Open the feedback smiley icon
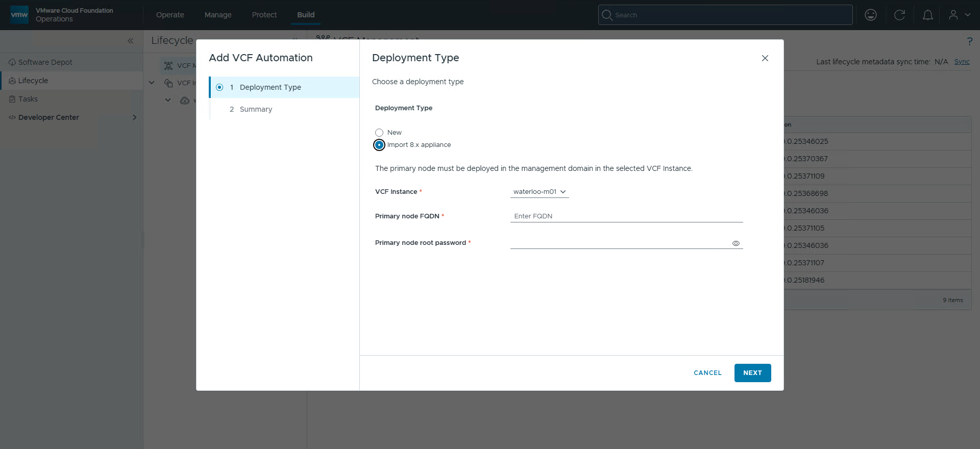 [871, 15]
